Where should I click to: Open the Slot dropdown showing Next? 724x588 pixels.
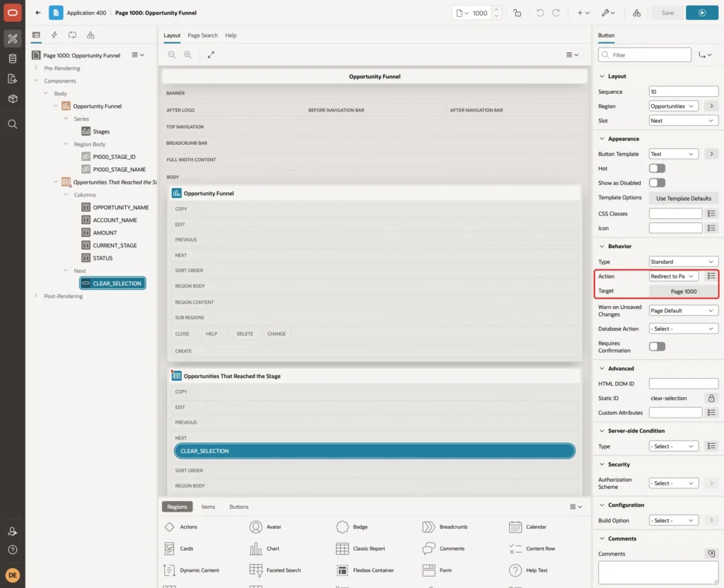[x=684, y=120]
